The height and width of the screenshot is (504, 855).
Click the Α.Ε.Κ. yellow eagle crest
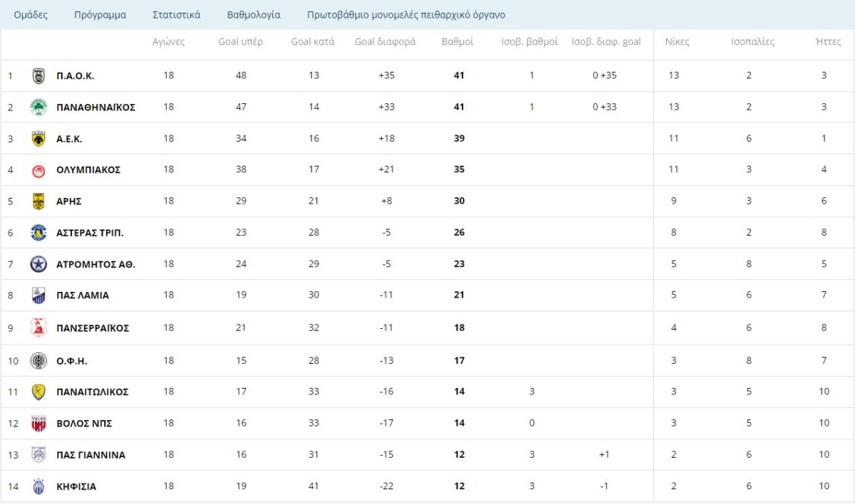[38, 138]
